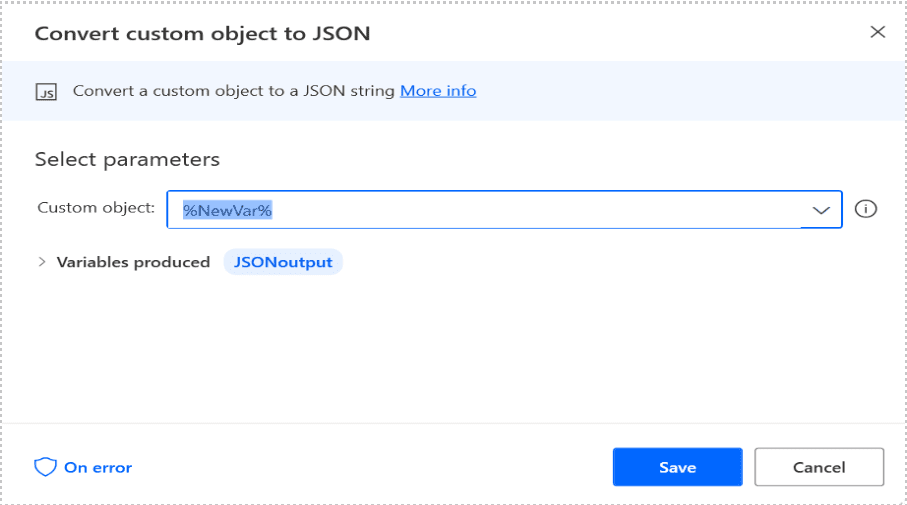Image resolution: width=907 pixels, height=505 pixels.
Task: Click the Select parameters heading
Action: [x=127, y=159]
